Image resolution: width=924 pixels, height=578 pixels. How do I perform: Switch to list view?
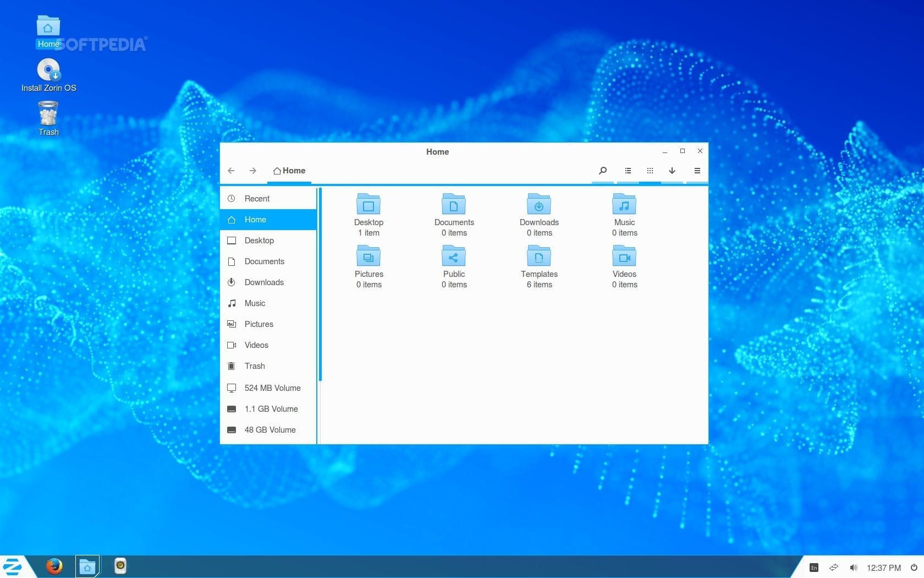tap(628, 171)
